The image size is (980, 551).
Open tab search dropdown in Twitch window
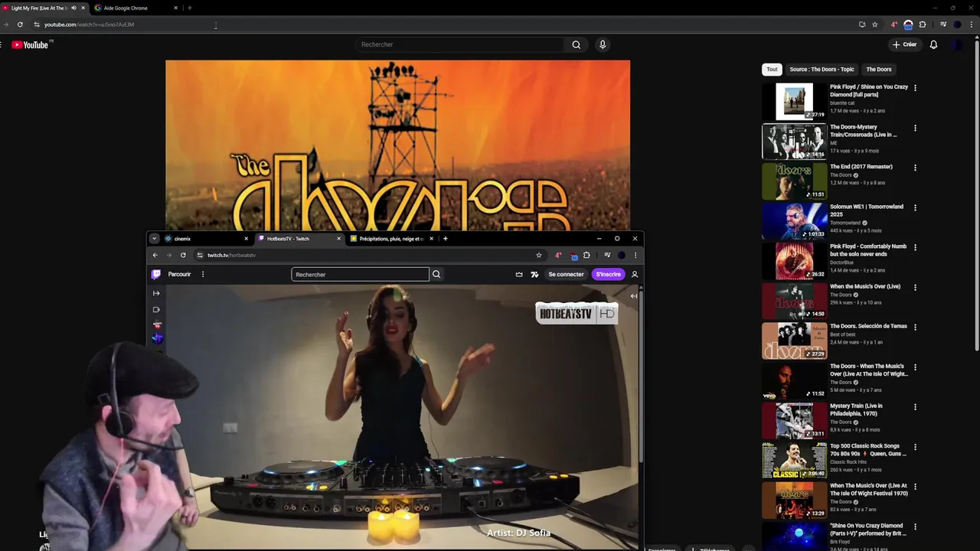(154, 239)
